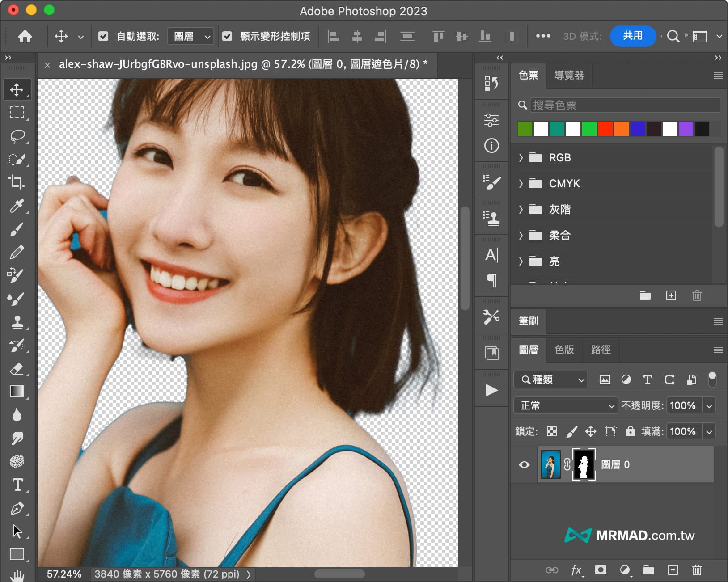
Task: Toggle layer-mask link on 圖層 0
Action: coord(567,465)
